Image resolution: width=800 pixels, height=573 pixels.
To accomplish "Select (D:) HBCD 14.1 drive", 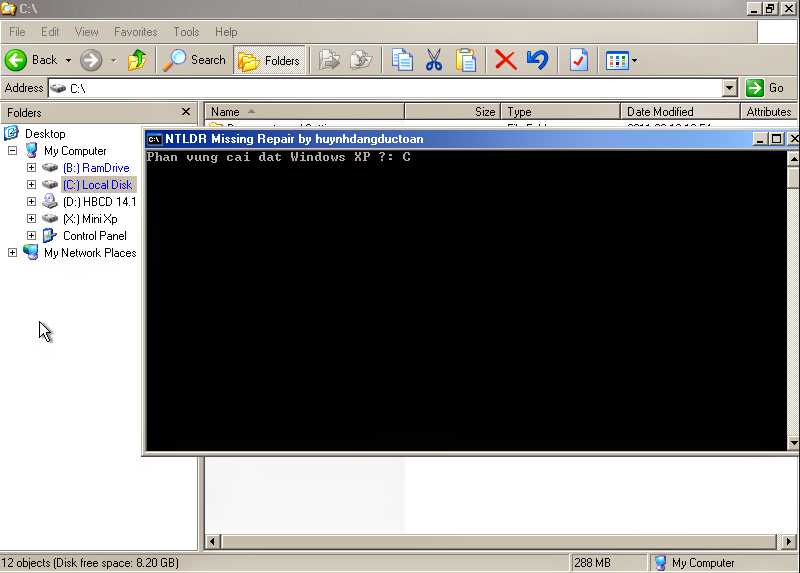I will click(x=99, y=202).
